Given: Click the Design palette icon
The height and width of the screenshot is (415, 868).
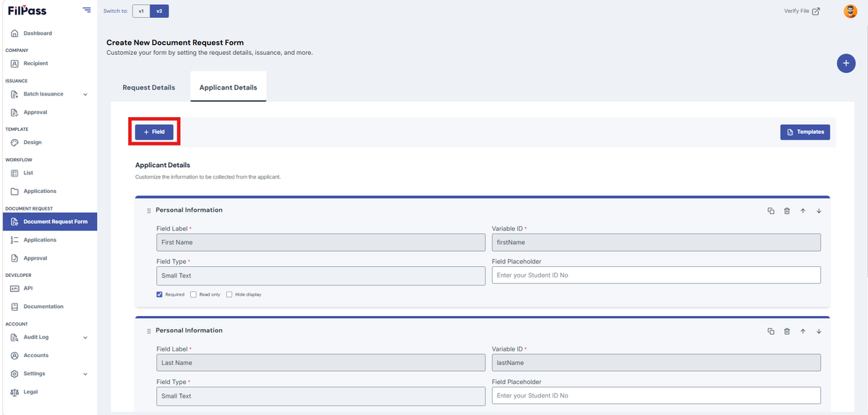Looking at the screenshot, I should tap(14, 142).
